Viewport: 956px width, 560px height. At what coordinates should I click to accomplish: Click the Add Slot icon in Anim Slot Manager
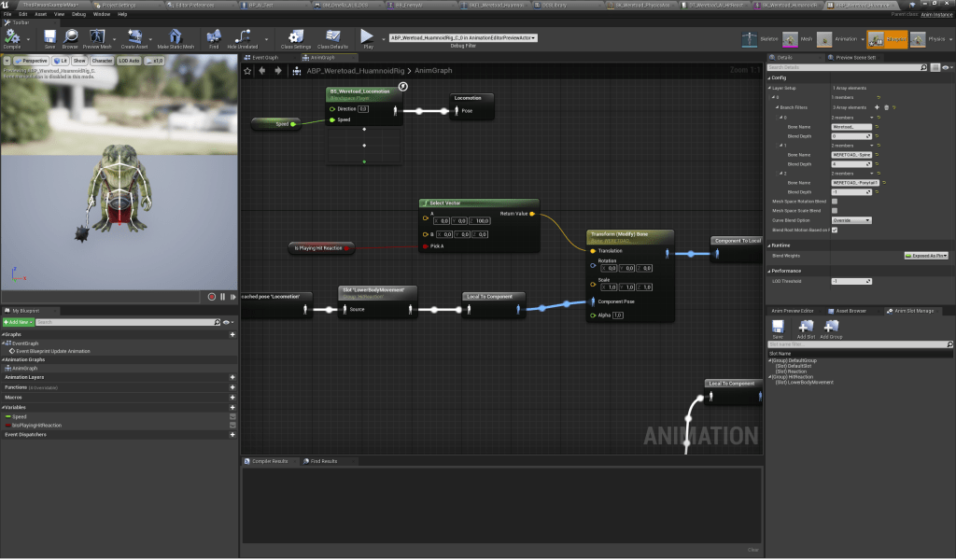(x=805, y=329)
